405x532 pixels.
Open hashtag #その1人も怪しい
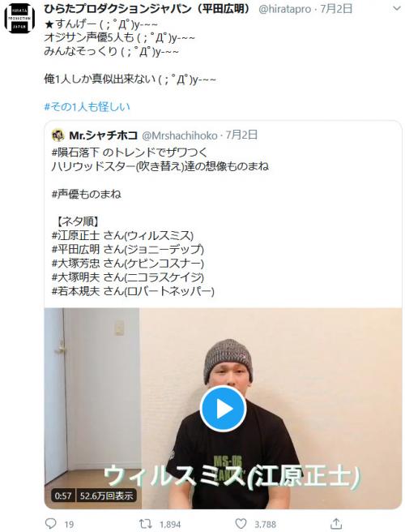click(x=87, y=107)
